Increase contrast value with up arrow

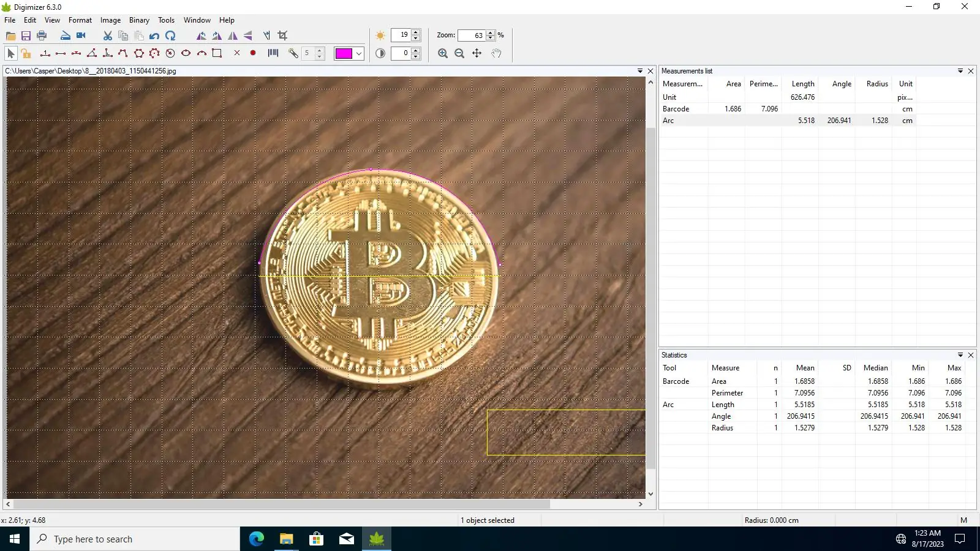click(416, 50)
